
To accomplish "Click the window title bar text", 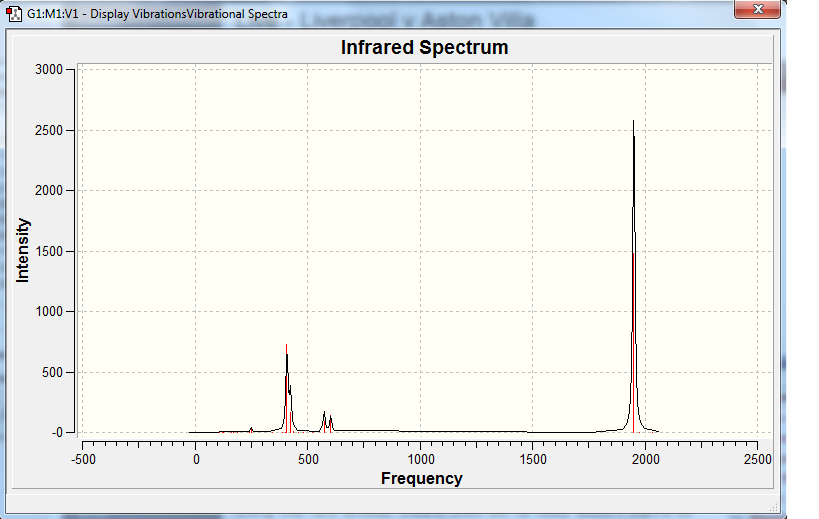I will [x=157, y=14].
